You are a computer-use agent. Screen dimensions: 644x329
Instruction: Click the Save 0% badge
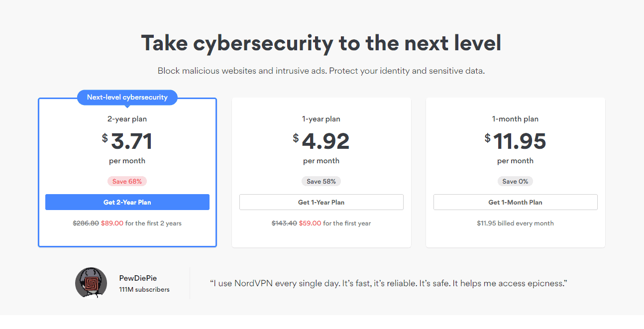click(515, 181)
